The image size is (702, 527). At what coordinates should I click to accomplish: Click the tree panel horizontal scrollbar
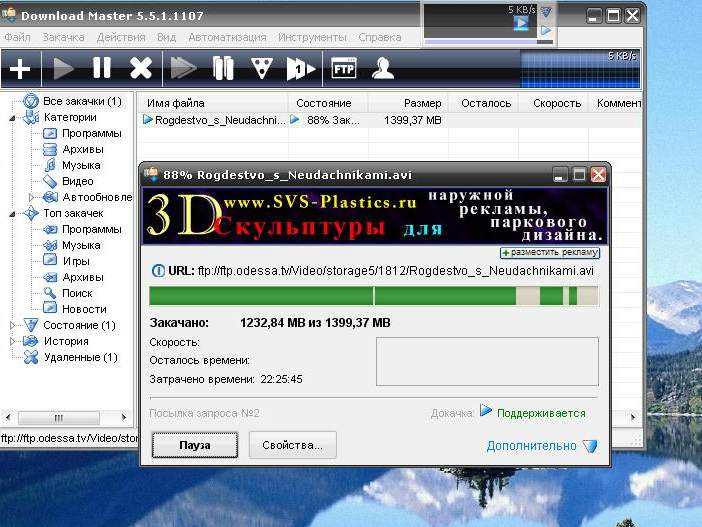(59, 418)
